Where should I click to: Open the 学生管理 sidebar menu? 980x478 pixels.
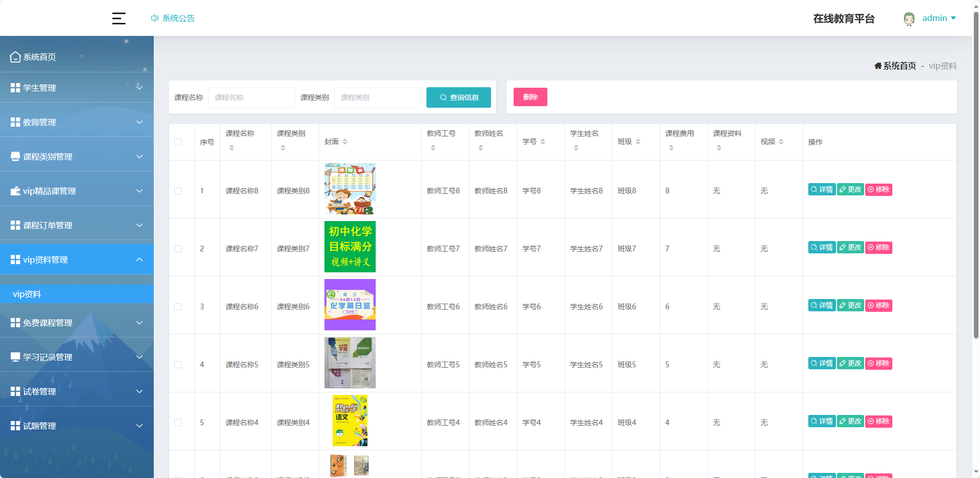(x=77, y=88)
